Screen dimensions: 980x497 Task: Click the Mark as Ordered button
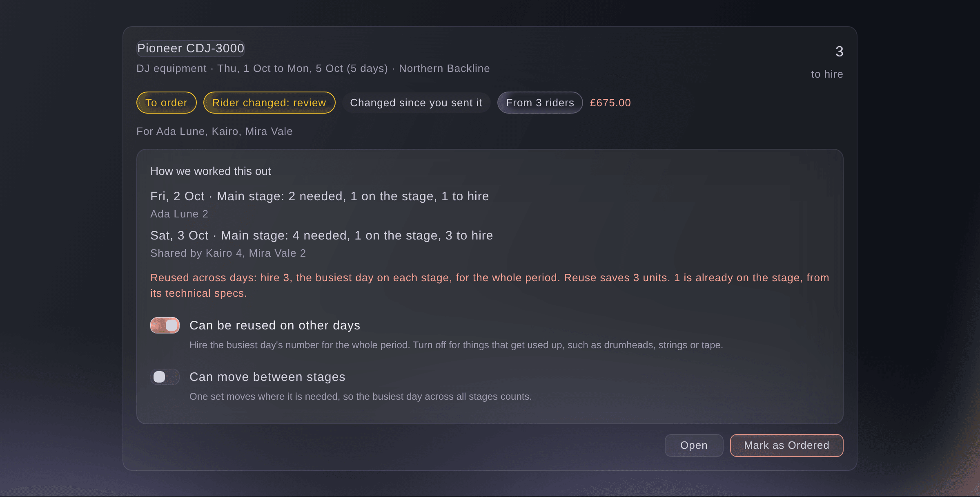786,446
